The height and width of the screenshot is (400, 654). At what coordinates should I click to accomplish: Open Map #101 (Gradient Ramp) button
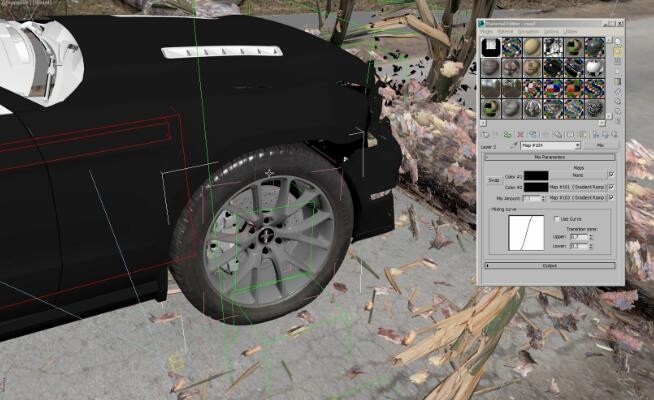578,186
